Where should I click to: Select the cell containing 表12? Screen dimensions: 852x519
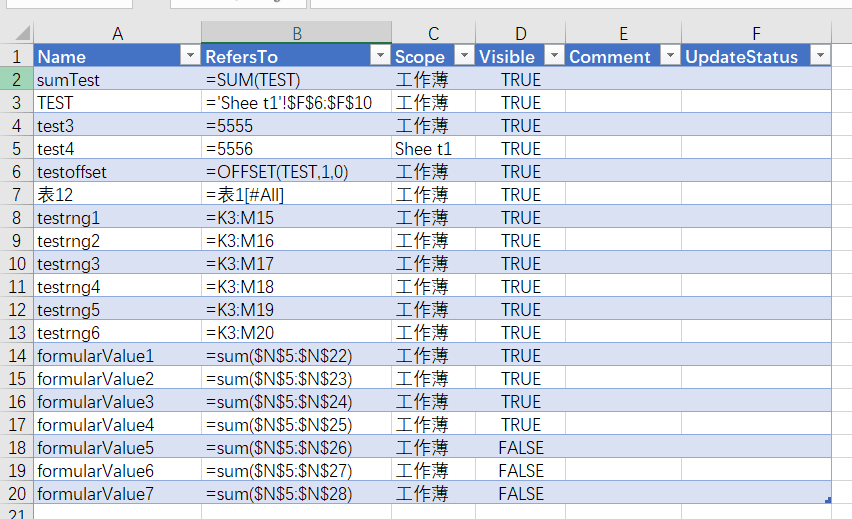pos(117,195)
